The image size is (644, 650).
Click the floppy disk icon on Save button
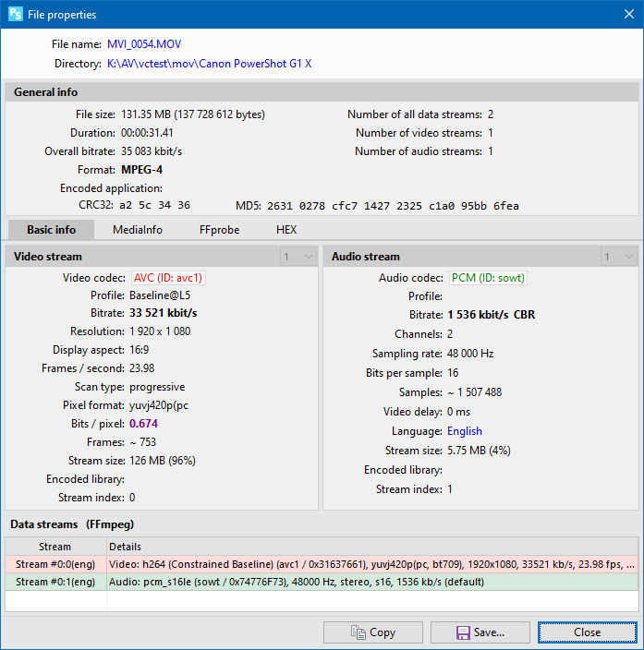click(463, 632)
